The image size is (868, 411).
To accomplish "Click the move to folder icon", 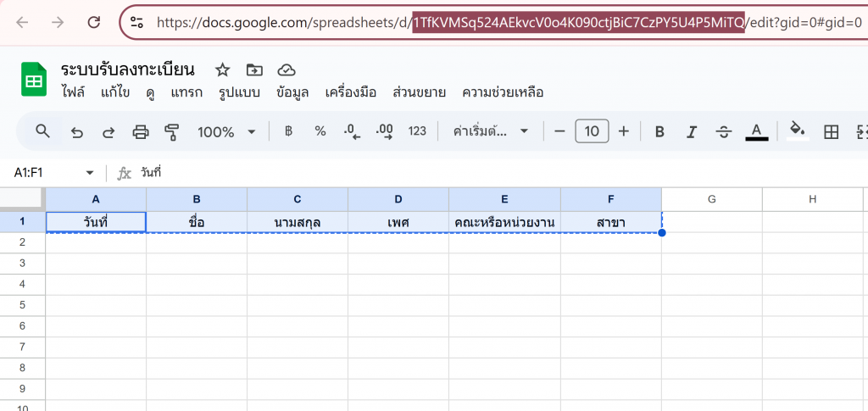I will point(254,69).
